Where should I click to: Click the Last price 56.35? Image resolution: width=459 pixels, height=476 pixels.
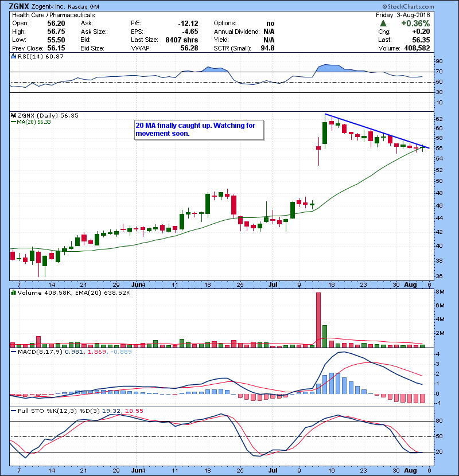pos(421,40)
